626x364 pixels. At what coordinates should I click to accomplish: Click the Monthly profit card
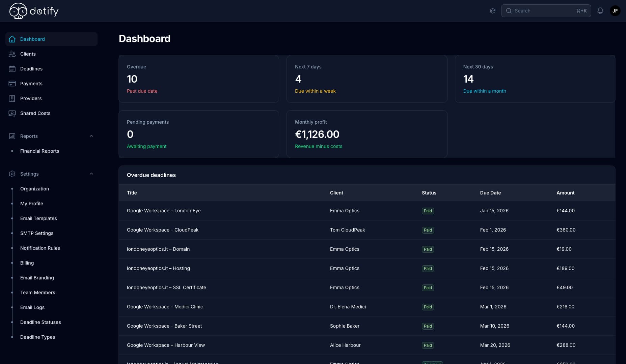pyautogui.click(x=367, y=134)
